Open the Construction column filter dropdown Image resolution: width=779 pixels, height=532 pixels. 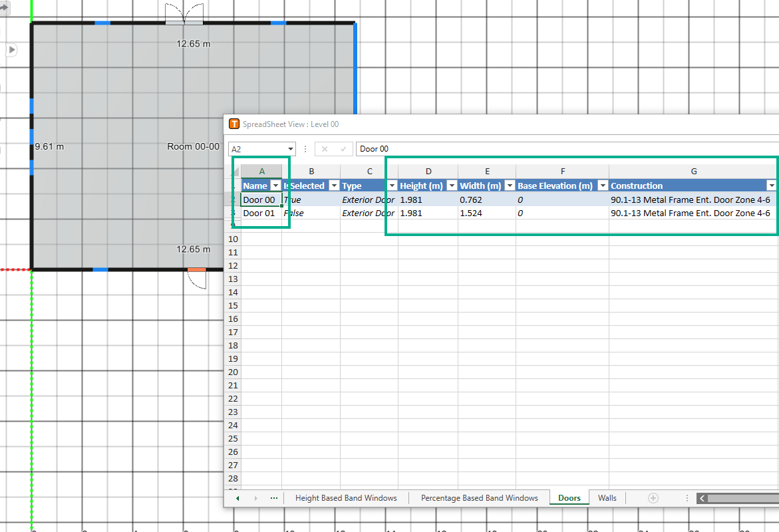point(770,185)
